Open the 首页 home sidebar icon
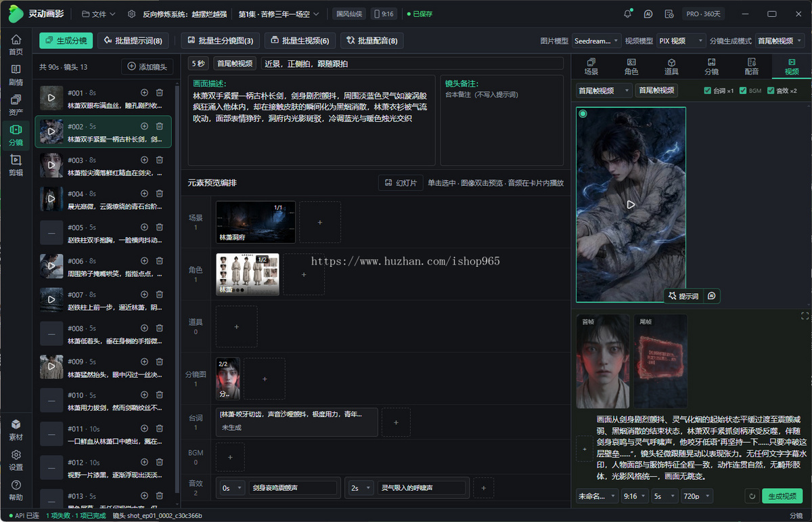 tap(16, 45)
